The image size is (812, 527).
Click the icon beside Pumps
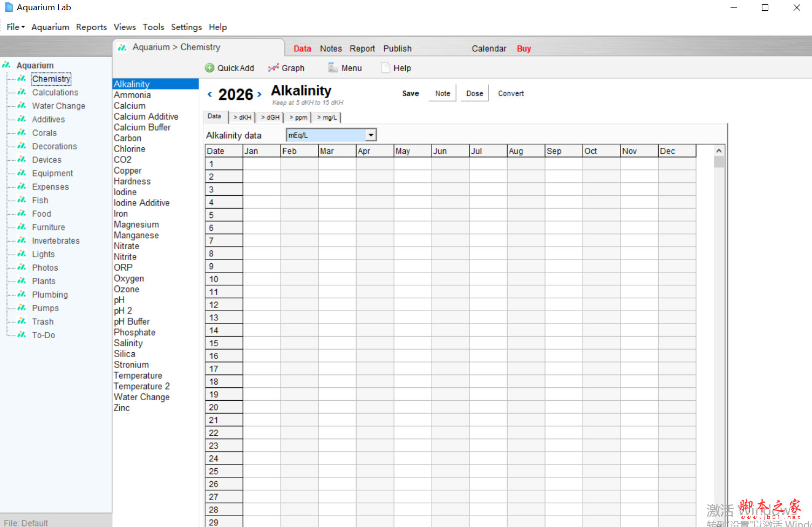coord(22,308)
